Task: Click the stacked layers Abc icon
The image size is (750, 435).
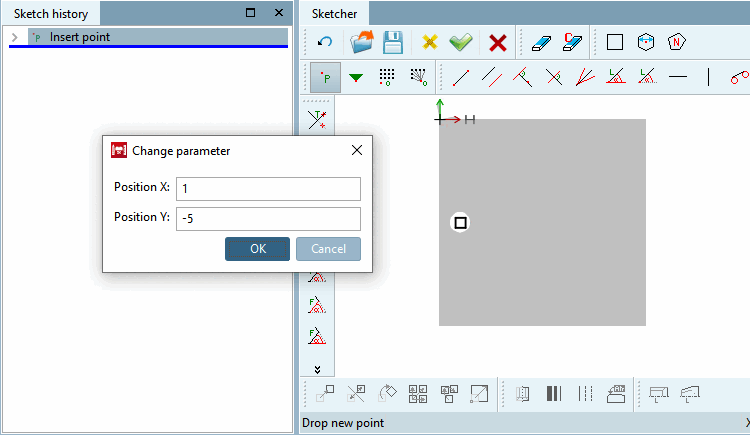Action: tap(616, 394)
